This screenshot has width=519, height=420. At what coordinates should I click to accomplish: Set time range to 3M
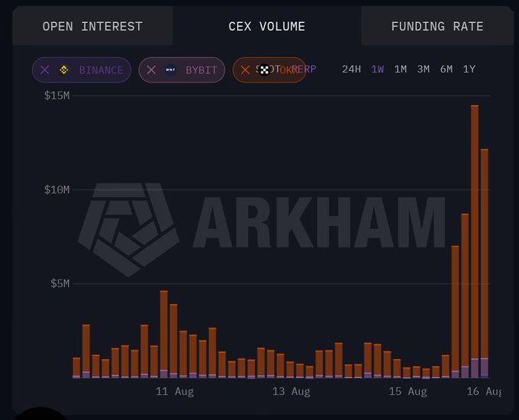click(x=423, y=69)
